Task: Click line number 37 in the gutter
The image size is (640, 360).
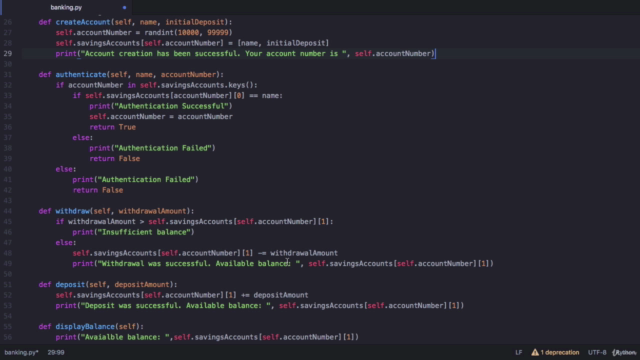Action: coord(8,138)
